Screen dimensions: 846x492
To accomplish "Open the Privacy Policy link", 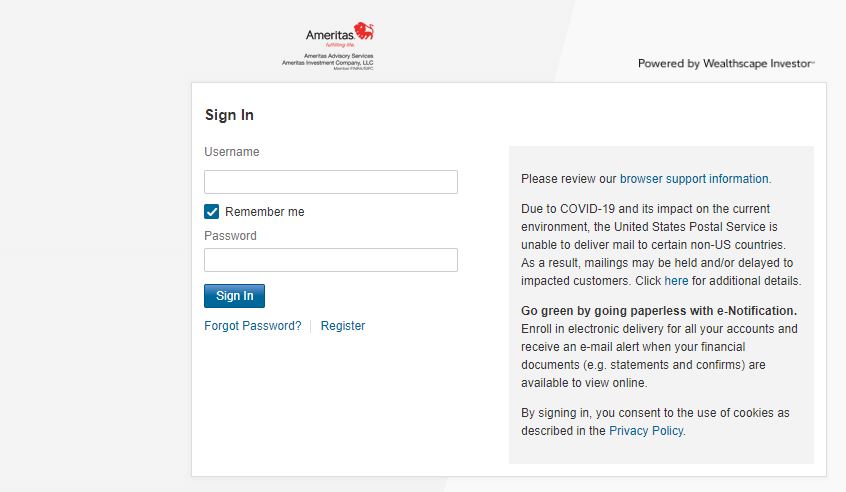I will (646, 431).
